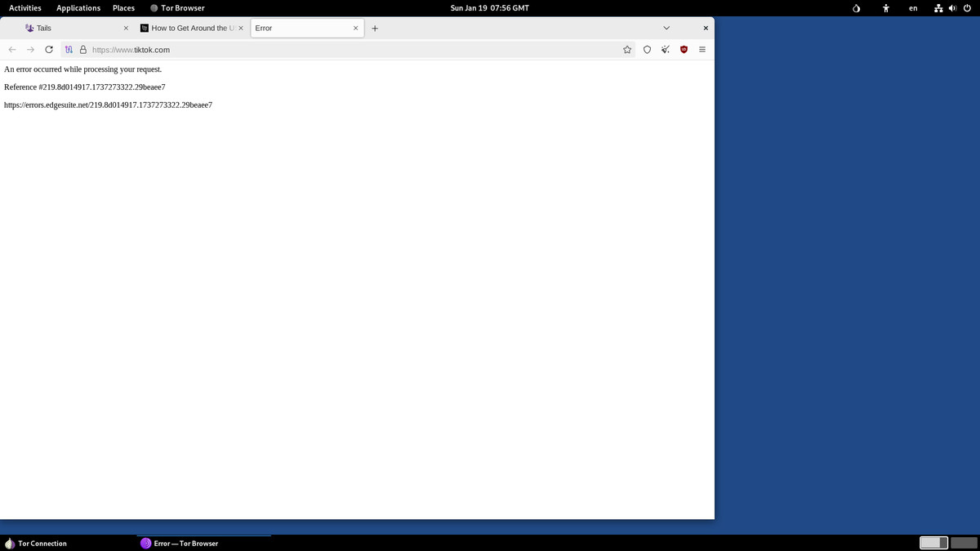Close the Error tab
This screenshot has width=980, height=551.
pos(355,28)
